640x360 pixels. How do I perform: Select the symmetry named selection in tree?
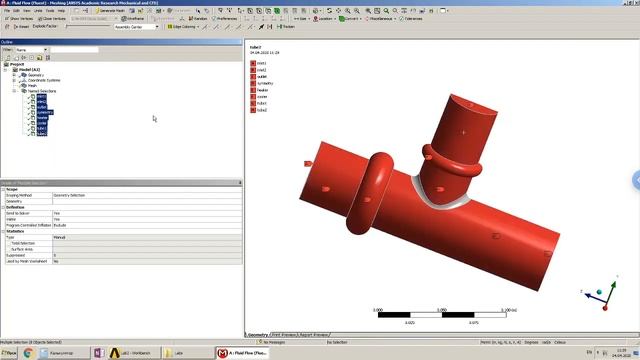(x=44, y=112)
